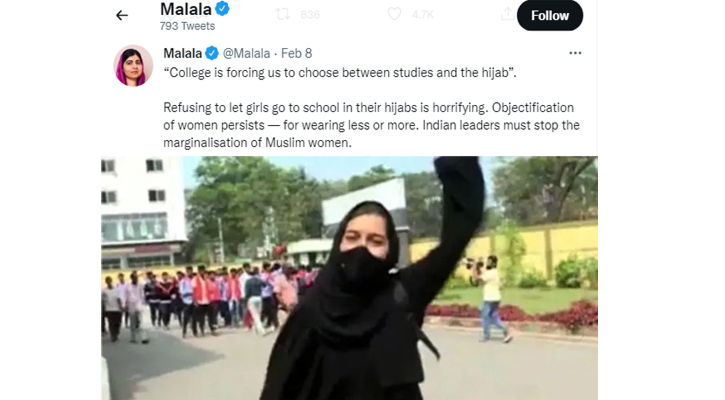This screenshot has height=400, width=725.
Task: Click the faded heart like icon
Action: tap(394, 14)
